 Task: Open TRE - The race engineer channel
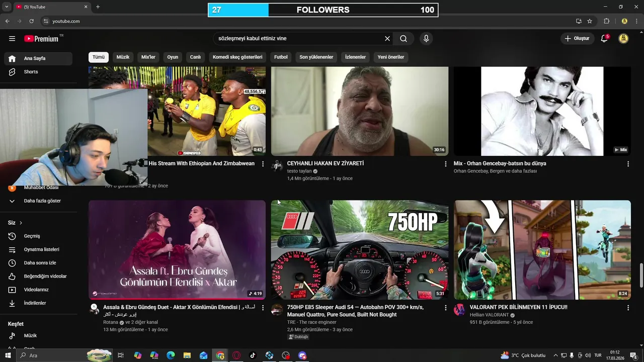tap(312, 322)
